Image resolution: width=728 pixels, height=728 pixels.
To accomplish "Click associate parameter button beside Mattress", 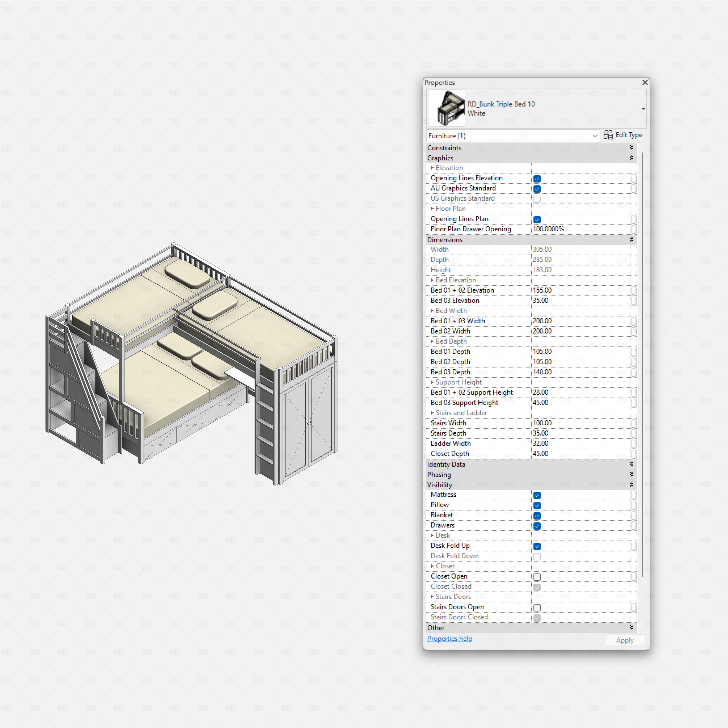I will [x=633, y=495].
